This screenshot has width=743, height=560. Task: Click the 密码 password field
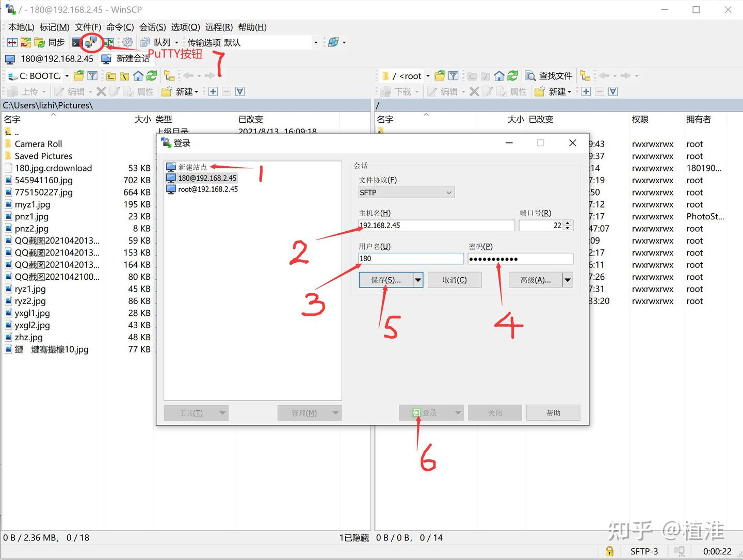(521, 259)
